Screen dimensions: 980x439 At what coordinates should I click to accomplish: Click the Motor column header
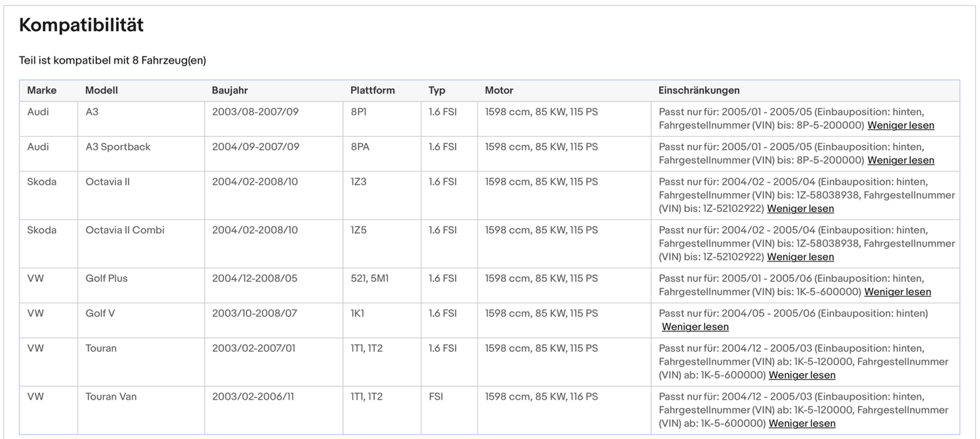499,90
